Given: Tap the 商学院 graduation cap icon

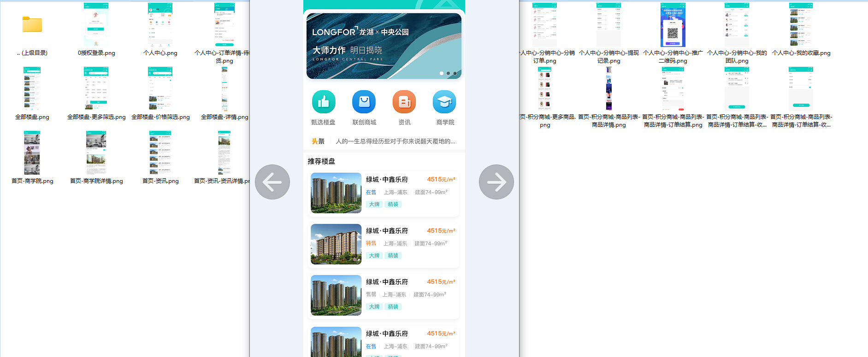Looking at the screenshot, I should 444,102.
